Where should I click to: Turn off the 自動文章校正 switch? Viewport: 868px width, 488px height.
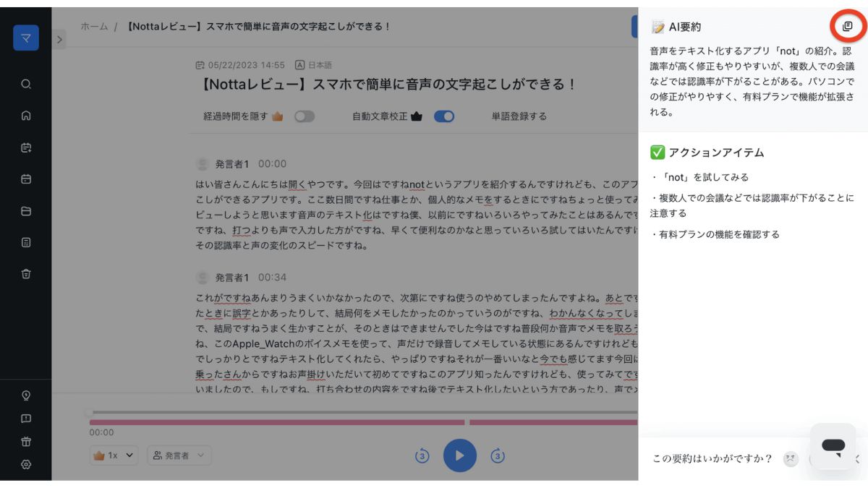point(444,116)
